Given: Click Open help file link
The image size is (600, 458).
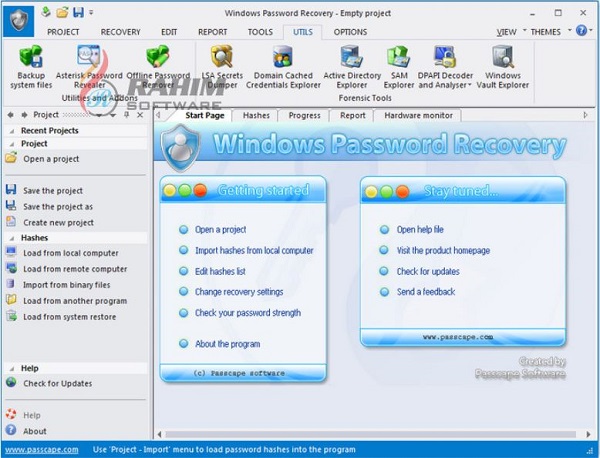Looking at the screenshot, I should 420,230.
